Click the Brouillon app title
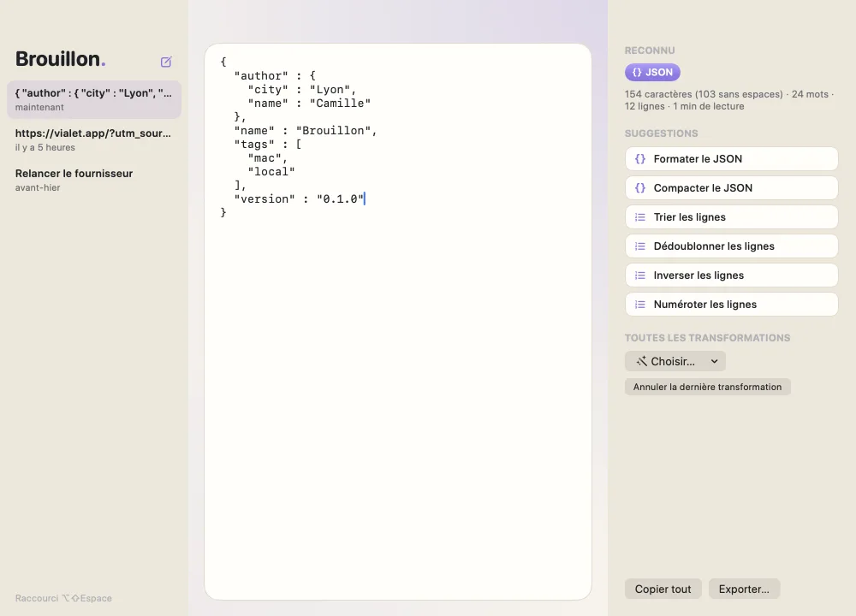 tap(60, 59)
